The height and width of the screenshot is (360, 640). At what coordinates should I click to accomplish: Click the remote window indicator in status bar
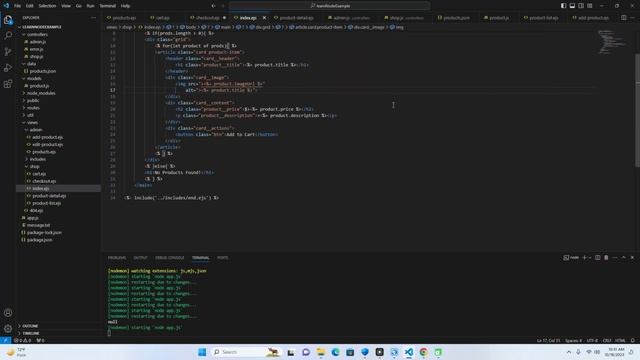click(5, 340)
